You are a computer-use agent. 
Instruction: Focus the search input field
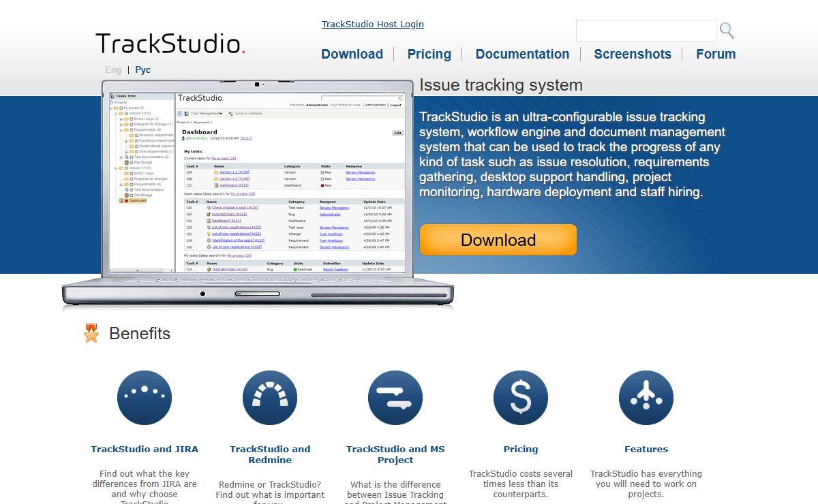[646, 31]
